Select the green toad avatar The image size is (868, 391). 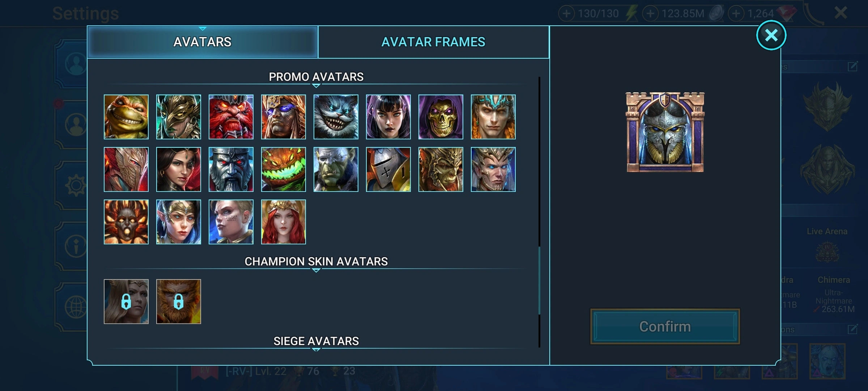pos(126,117)
